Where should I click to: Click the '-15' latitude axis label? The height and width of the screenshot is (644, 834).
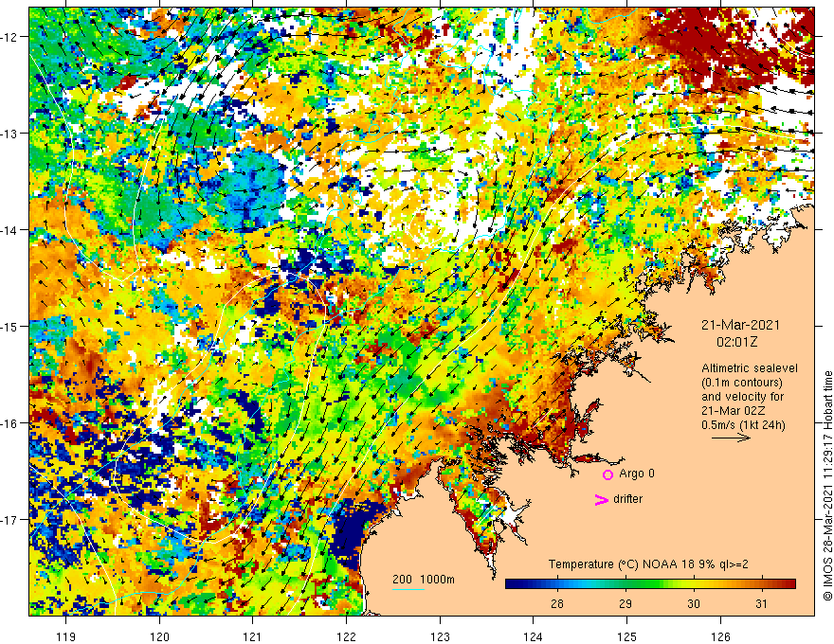coord(10,326)
